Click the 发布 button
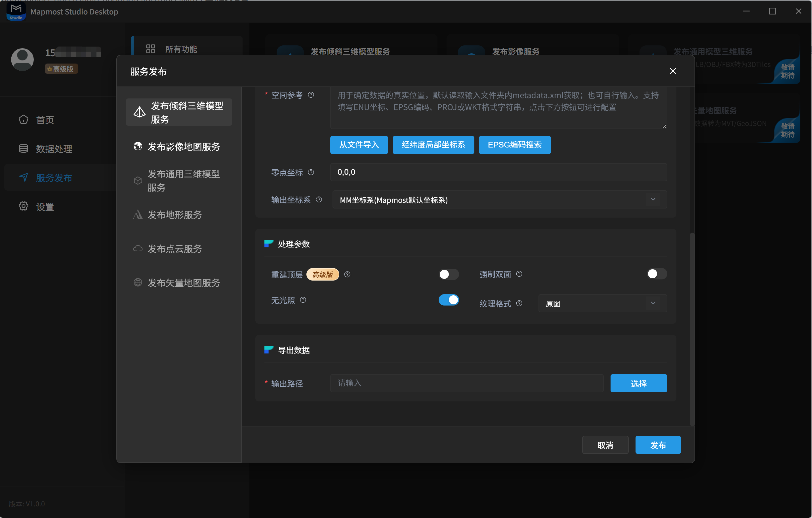Screen dimensions: 812x518 pos(658,445)
